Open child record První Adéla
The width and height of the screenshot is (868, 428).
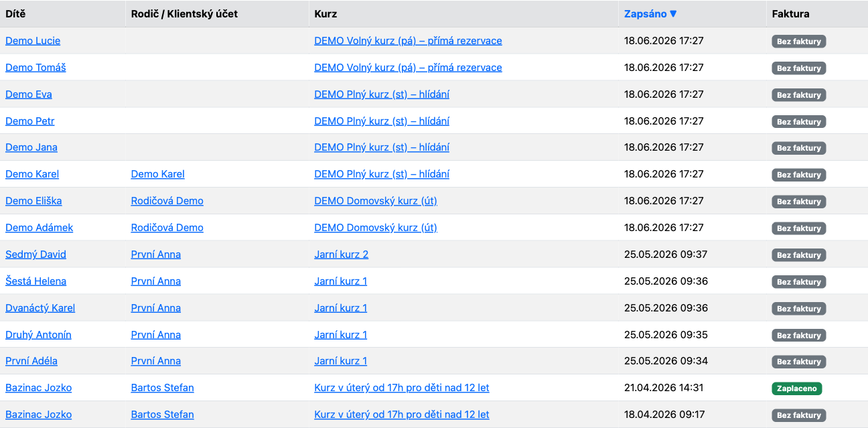pyautogui.click(x=31, y=361)
